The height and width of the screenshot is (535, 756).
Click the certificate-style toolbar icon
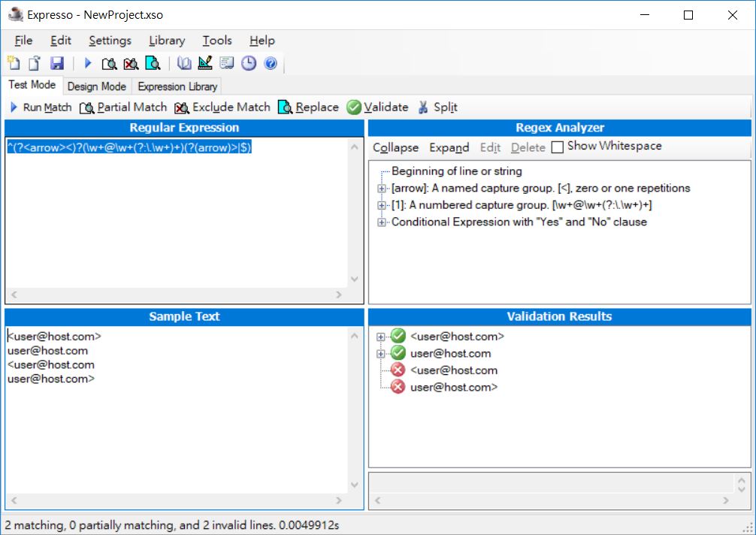pyautogui.click(x=227, y=63)
